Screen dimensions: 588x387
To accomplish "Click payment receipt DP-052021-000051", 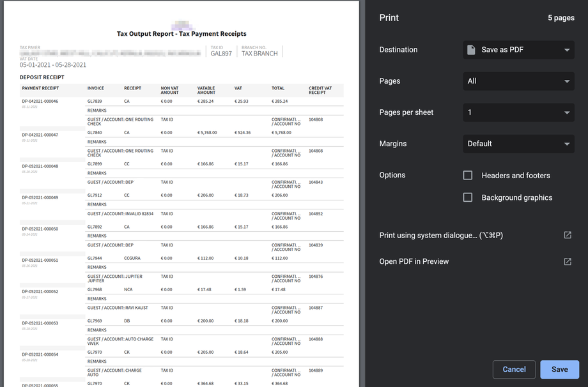I will click(x=40, y=261).
